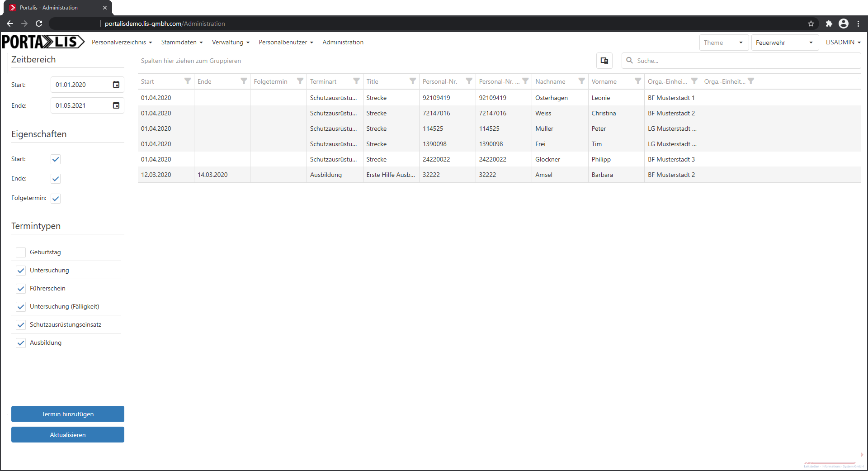The height and width of the screenshot is (471, 868).
Task: Expand the Theme dropdown
Action: coord(723,43)
